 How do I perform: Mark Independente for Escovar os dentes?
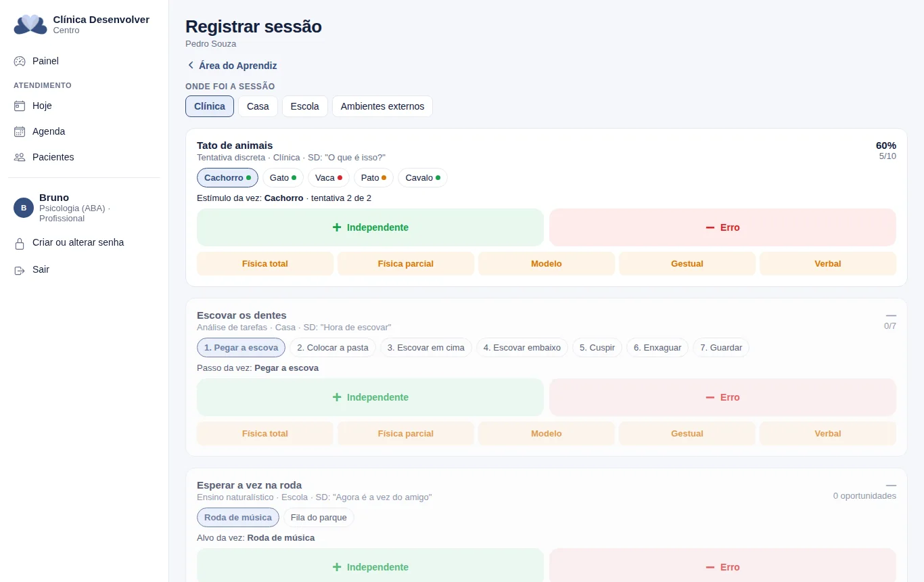point(370,397)
